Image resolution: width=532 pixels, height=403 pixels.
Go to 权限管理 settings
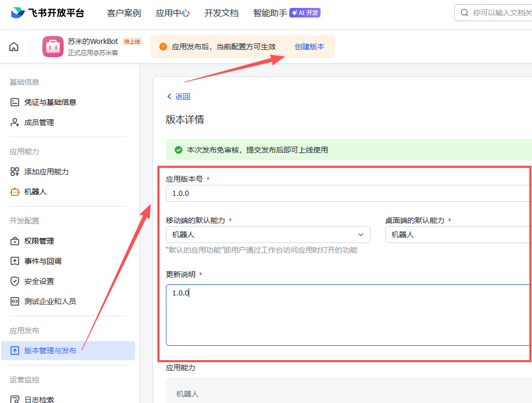click(39, 241)
